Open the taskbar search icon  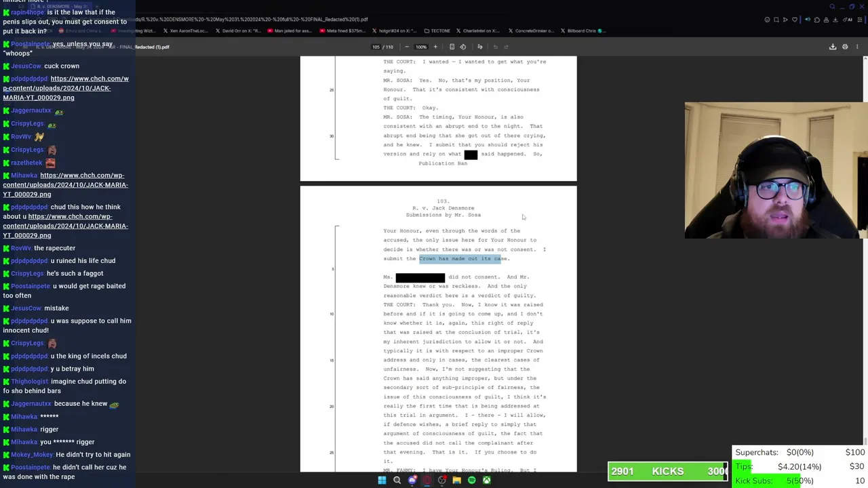tap(397, 481)
